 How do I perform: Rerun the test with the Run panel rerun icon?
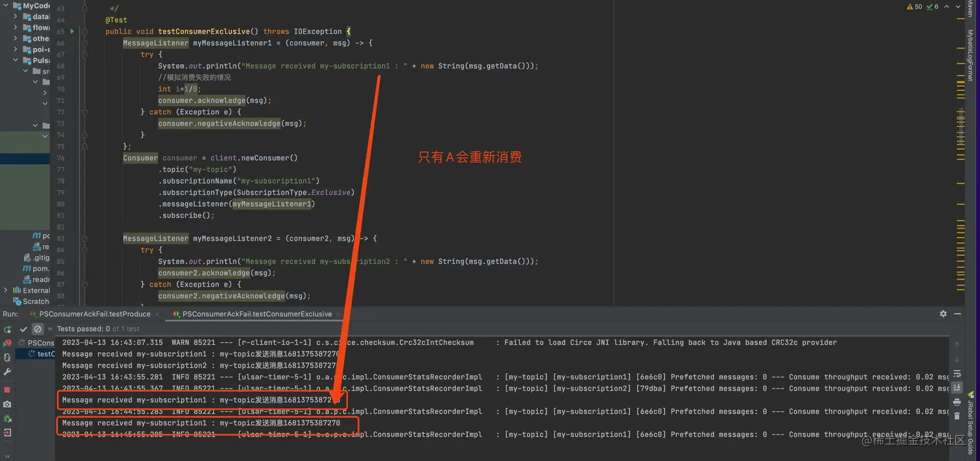tap(7, 329)
